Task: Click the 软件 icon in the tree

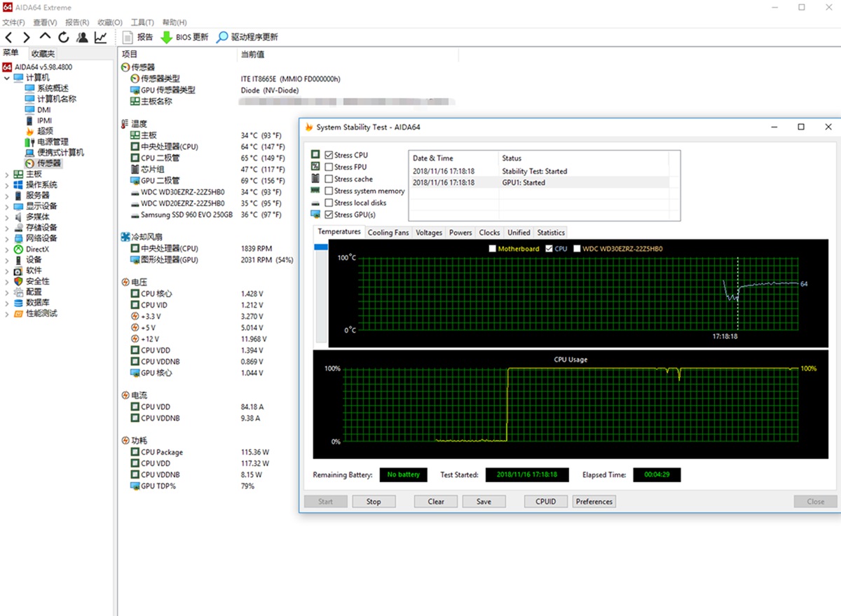Action: tap(18, 271)
